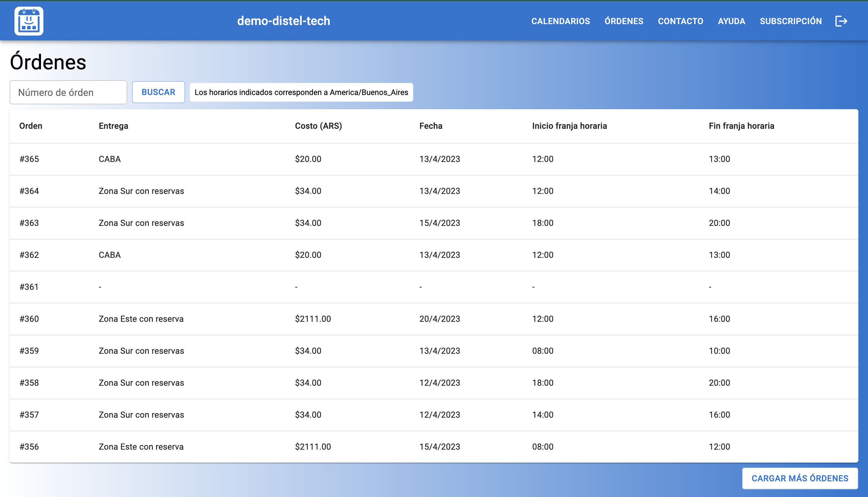868x497 pixels.
Task: Click end time 12:00 in order #356 row
Action: click(x=719, y=447)
